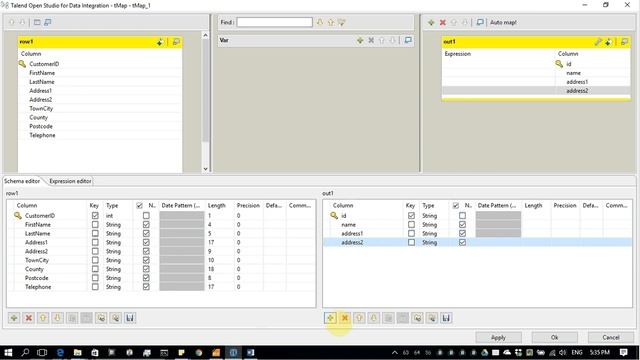Open out1 table settings wrench

coord(598,42)
